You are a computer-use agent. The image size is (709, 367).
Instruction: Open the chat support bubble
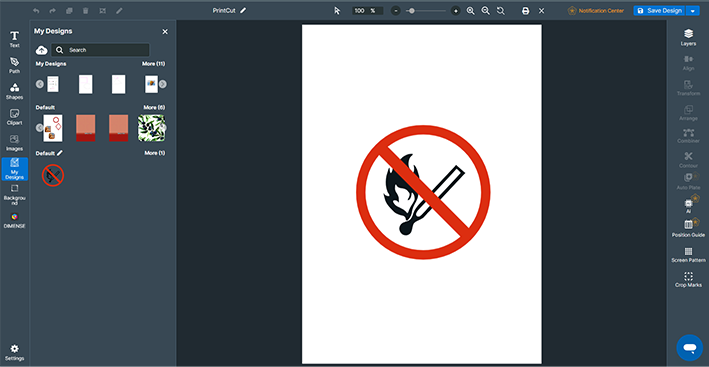(690, 348)
